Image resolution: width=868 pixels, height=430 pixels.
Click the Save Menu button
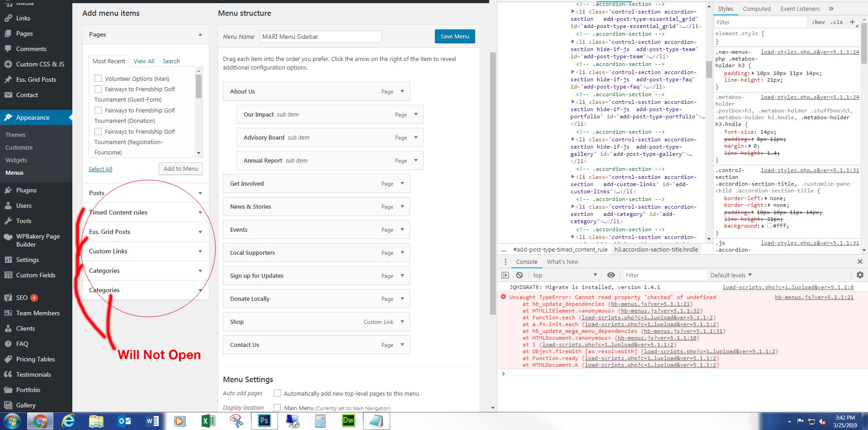454,36
